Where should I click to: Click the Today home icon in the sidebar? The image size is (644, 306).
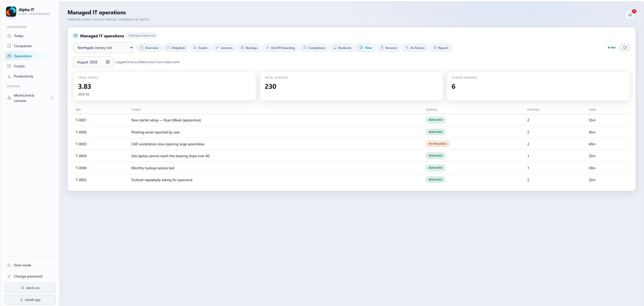pyautogui.click(x=9, y=36)
